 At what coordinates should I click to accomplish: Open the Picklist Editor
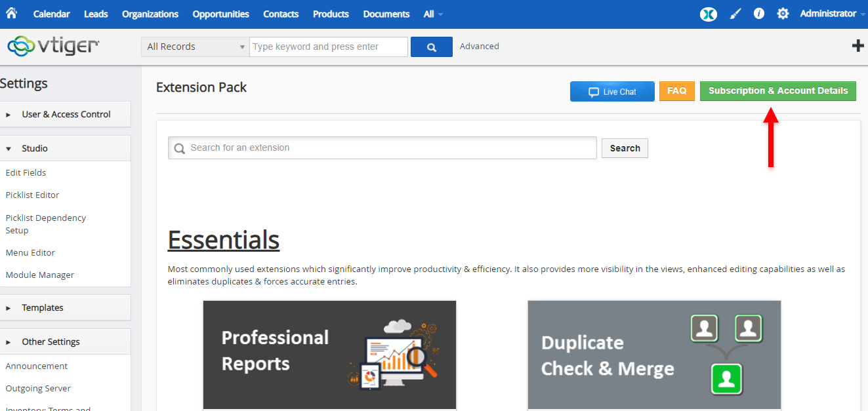[x=32, y=195]
